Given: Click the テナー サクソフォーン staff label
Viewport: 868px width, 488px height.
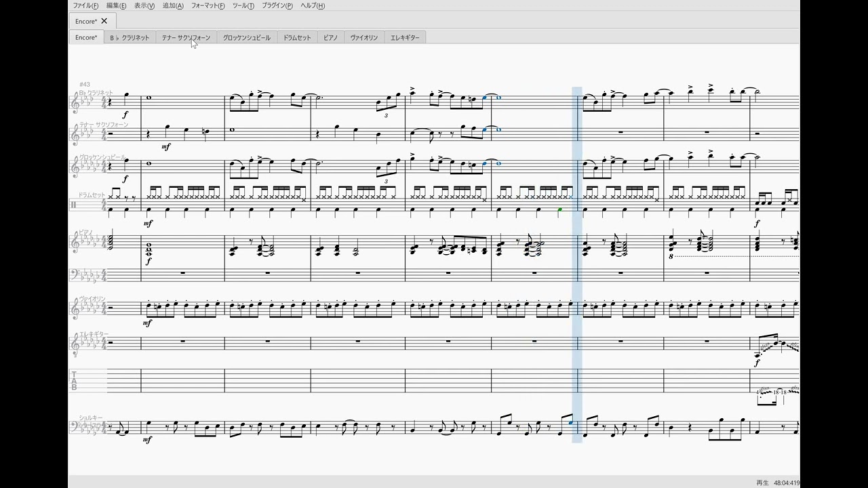Looking at the screenshot, I should click(x=103, y=125).
